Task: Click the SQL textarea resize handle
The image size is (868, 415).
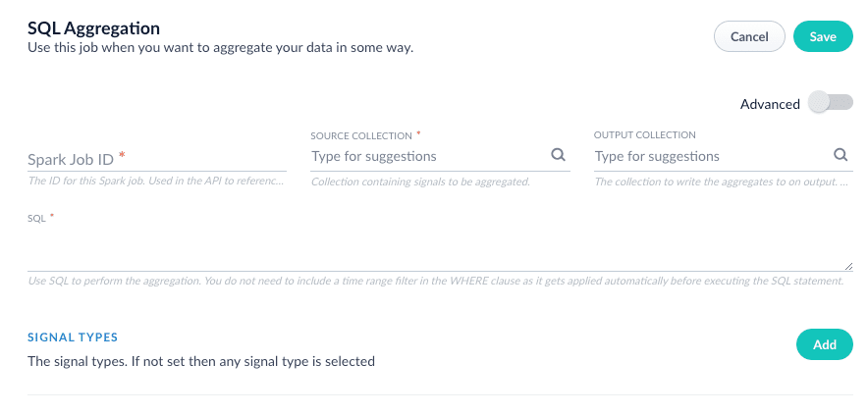Action: click(848, 266)
